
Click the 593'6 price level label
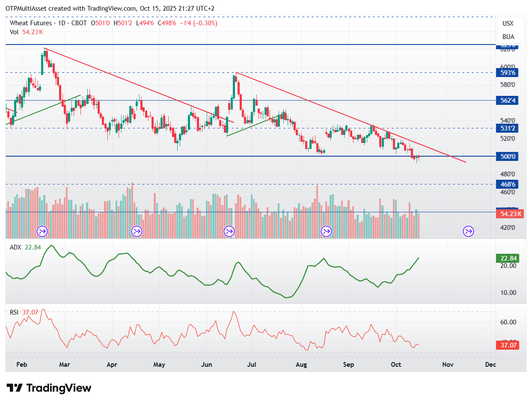pos(508,73)
